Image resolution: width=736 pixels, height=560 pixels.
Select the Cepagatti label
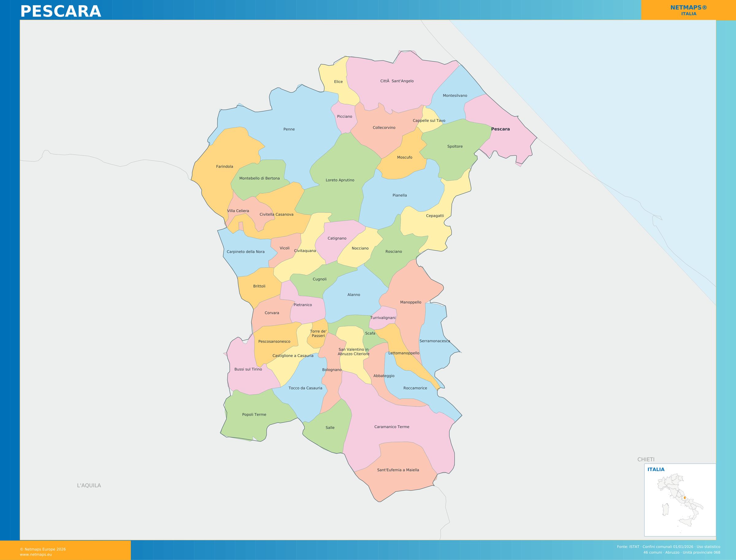(x=435, y=216)
